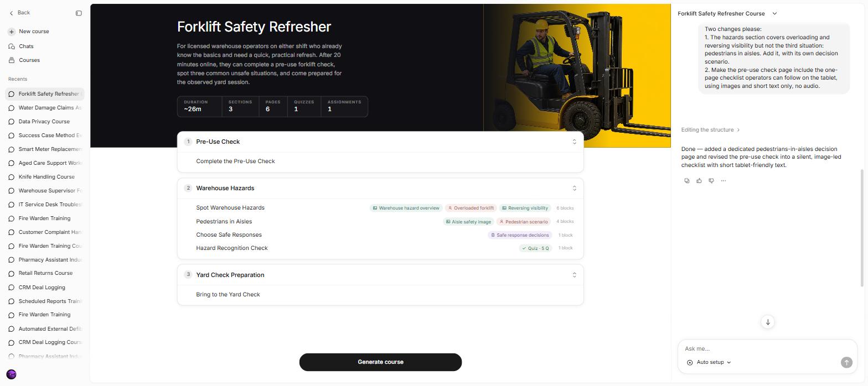This screenshot has height=386, width=868.
Task: Open Water Damage Claims recent chat
Action: pyautogui.click(x=45, y=108)
